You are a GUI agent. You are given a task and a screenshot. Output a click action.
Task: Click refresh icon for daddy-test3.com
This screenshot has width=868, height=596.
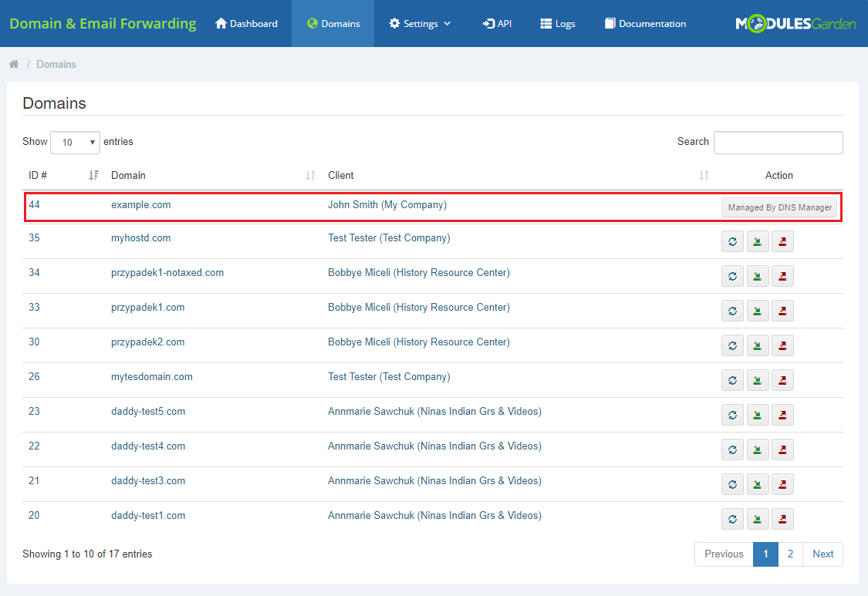[x=732, y=484]
